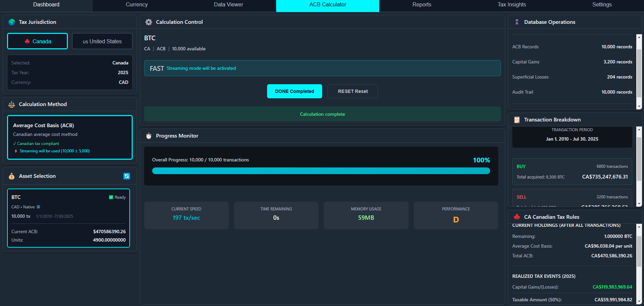Click the scales icon next to Calculation Method
This screenshot has width=644, height=306.
[x=11, y=104]
